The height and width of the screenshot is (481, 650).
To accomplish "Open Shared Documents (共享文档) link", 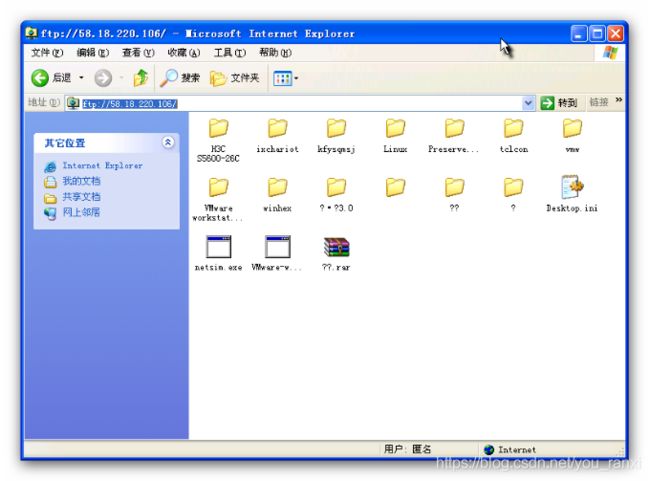I will point(81,197).
